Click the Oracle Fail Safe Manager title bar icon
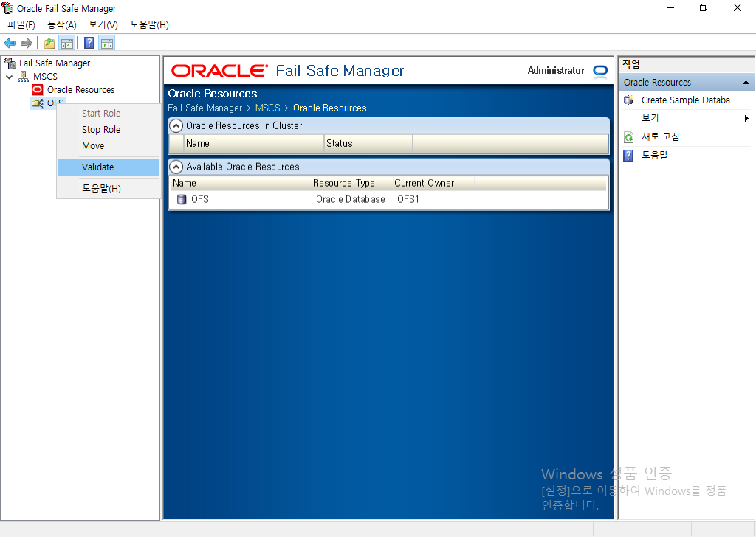 pyautogui.click(x=7, y=8)
